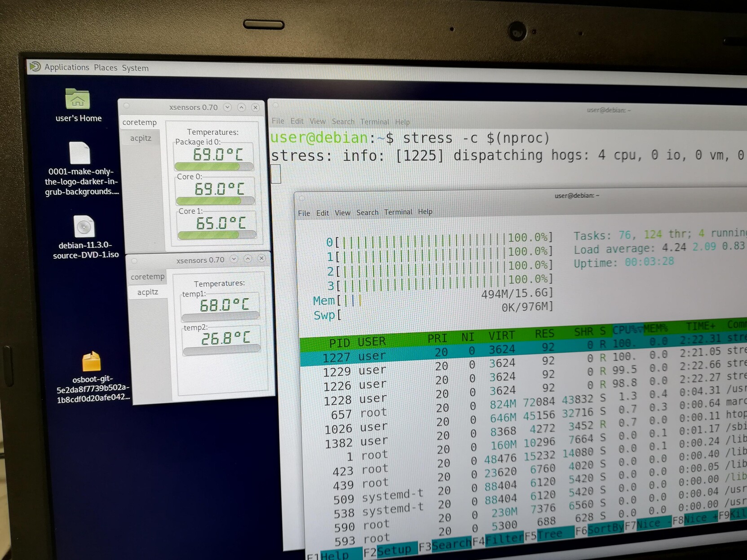747x560 pixels.
Task: Click the temp1 temperature bar
Action: coord(221,316)
